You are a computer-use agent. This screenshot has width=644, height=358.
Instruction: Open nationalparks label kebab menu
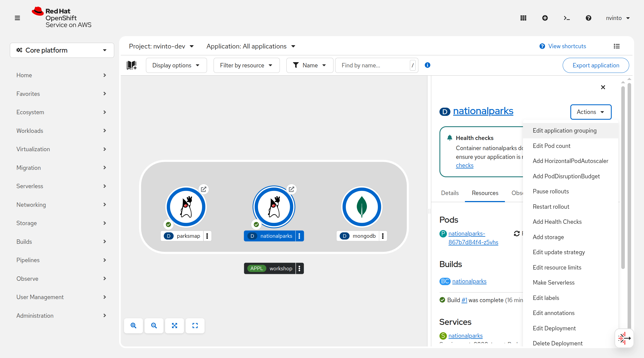pos(300,236)
